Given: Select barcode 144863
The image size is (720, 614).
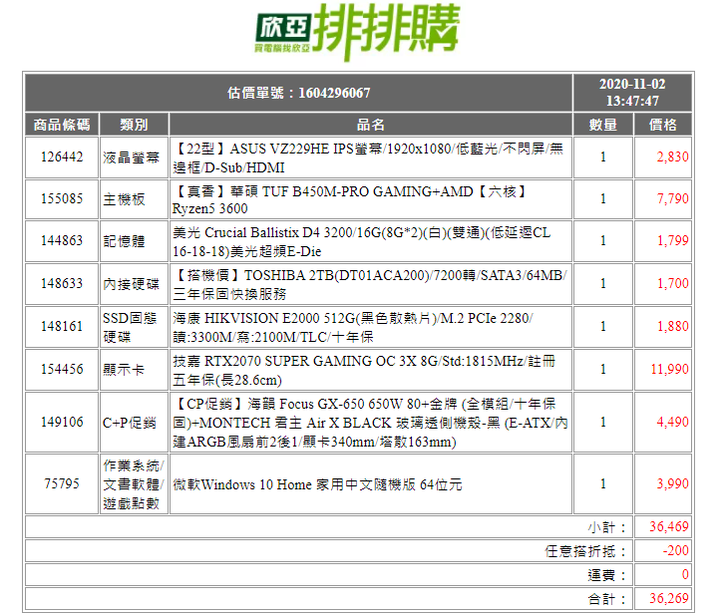Looking at the screenshot, I should pos(62,241).
